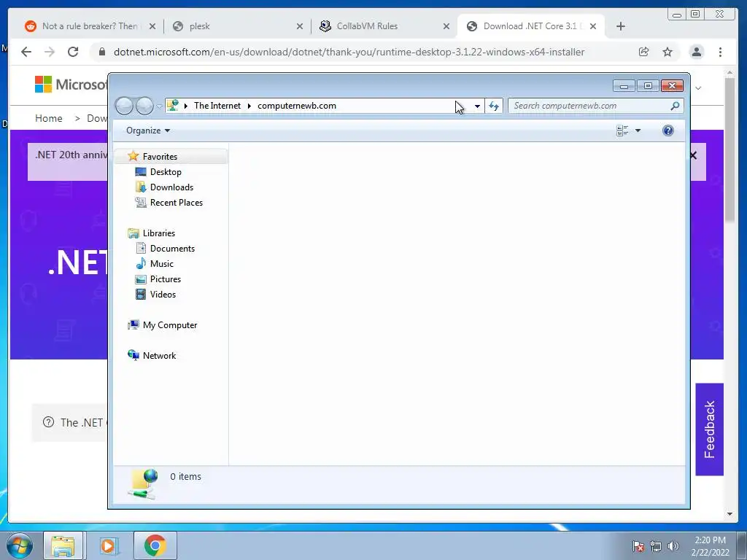Click the Recent Places icon

[x=141, y=203]
